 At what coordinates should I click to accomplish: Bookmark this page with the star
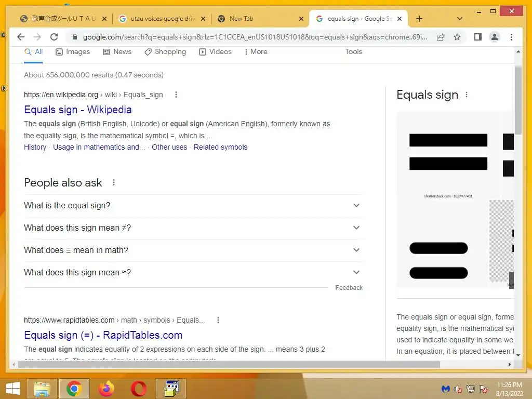(x=457, y=37)
